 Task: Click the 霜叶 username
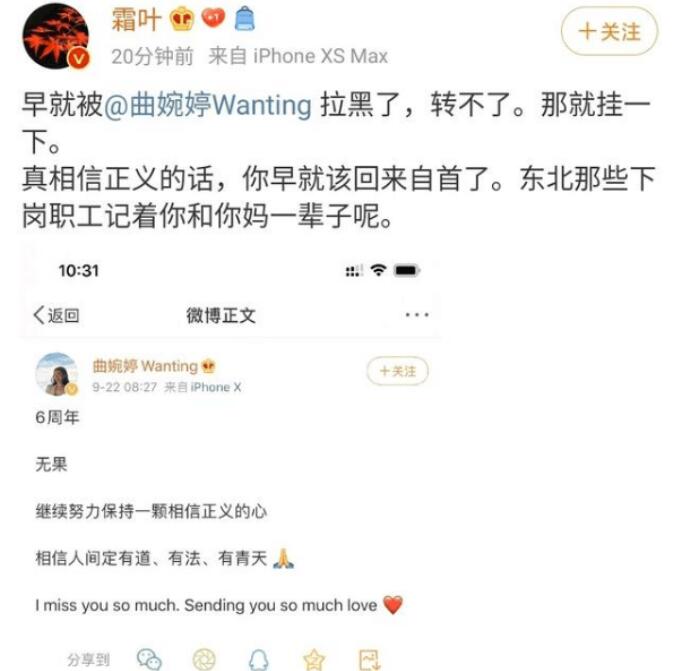point(136,19)
